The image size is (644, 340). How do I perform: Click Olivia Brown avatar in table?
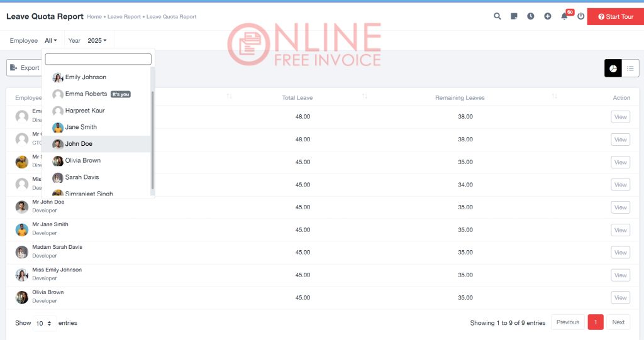[22, 297]
